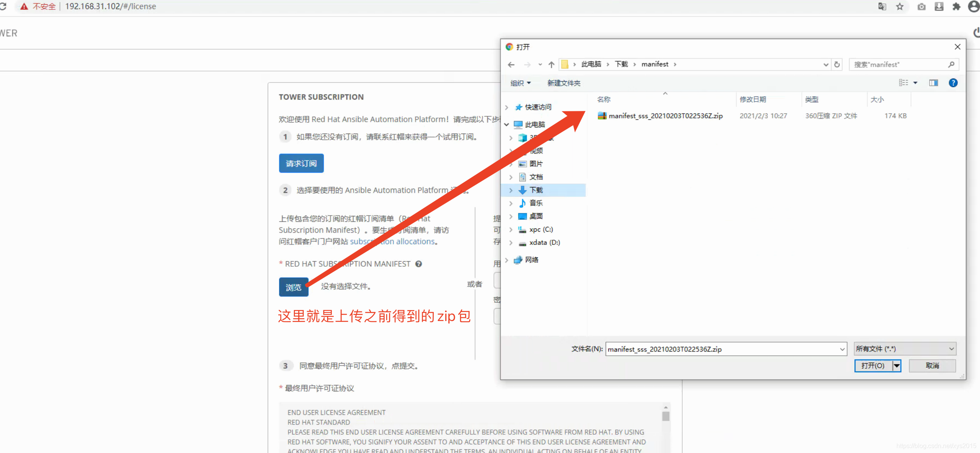Click the 打开(O) button

(873, 366)
